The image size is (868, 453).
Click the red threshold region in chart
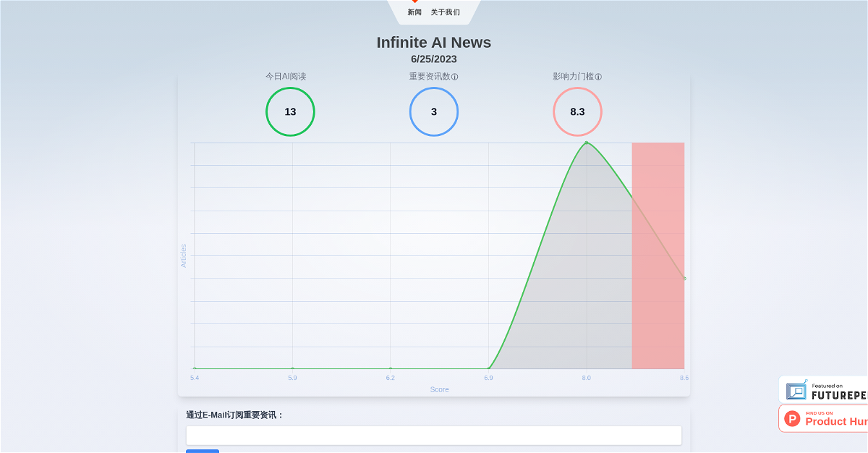click(x=658, y=255)
